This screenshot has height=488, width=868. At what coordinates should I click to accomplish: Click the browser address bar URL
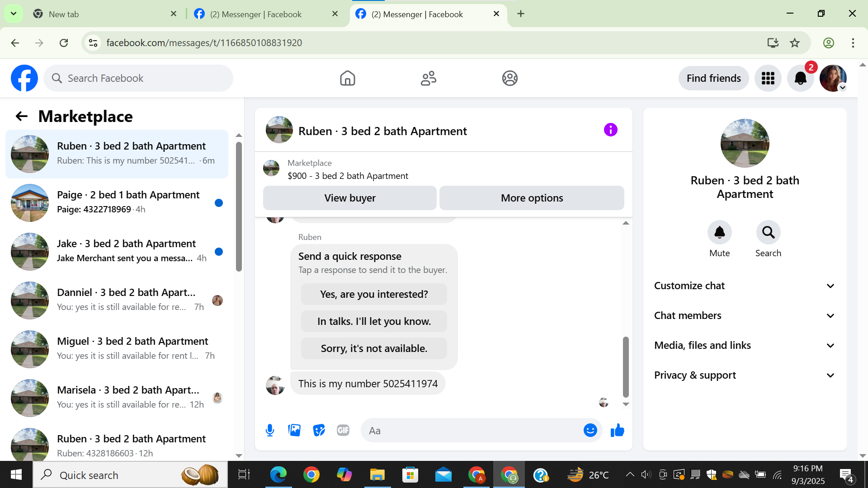pyautogui.click(x=204, y=43)
